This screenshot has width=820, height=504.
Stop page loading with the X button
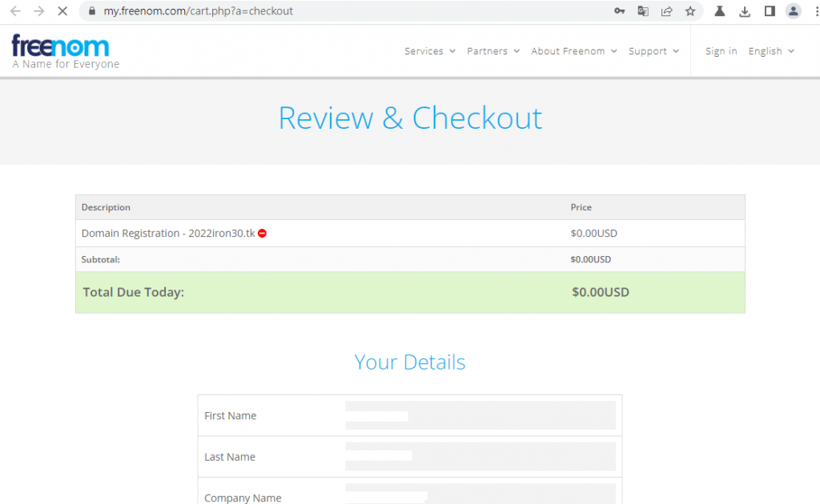click(x=62, y=11)
